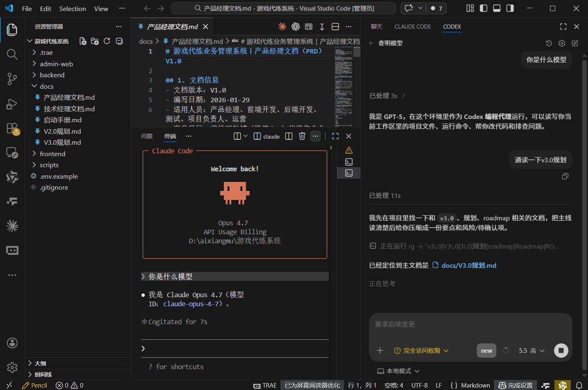Open the Selection menu

tap(72, 8)
